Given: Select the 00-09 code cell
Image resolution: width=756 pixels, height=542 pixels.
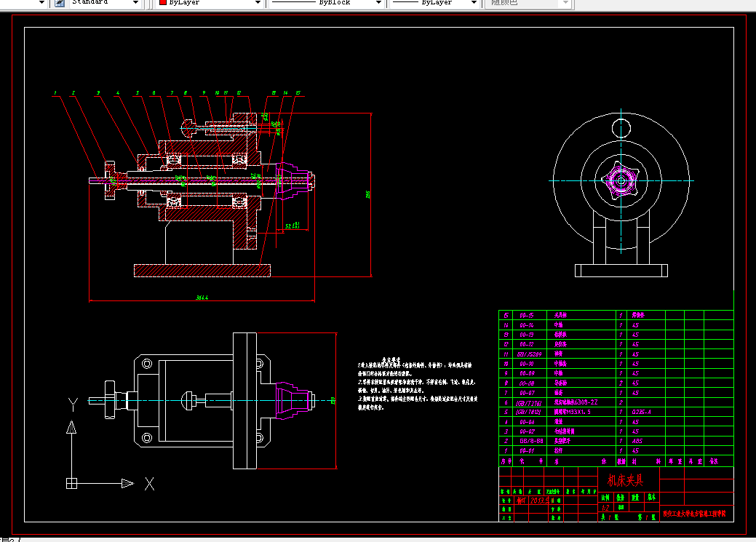Looking at the screenshot, I should (527, 373).
